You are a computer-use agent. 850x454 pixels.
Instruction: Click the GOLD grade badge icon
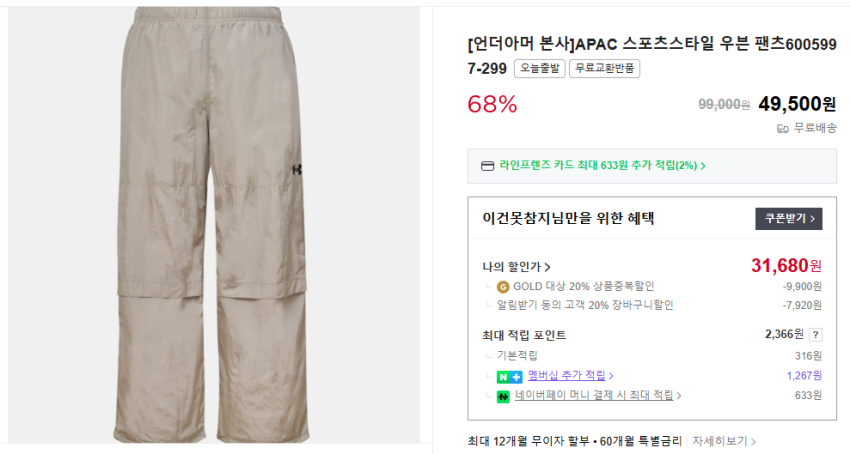point(503,286)
